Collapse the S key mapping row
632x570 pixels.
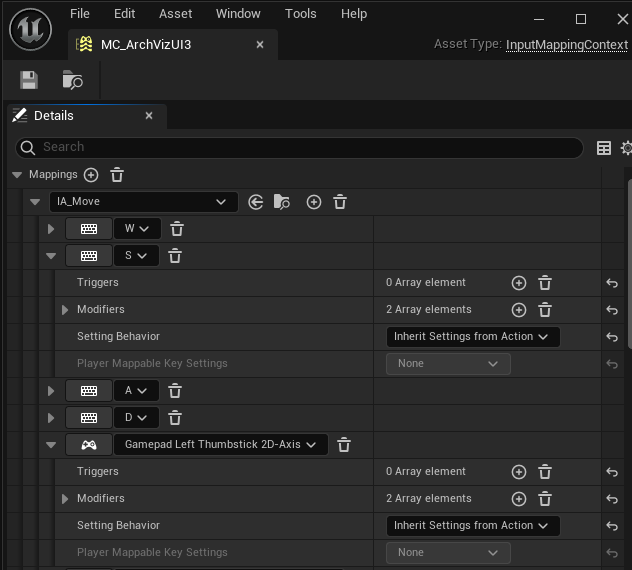(x=51, y=256)
